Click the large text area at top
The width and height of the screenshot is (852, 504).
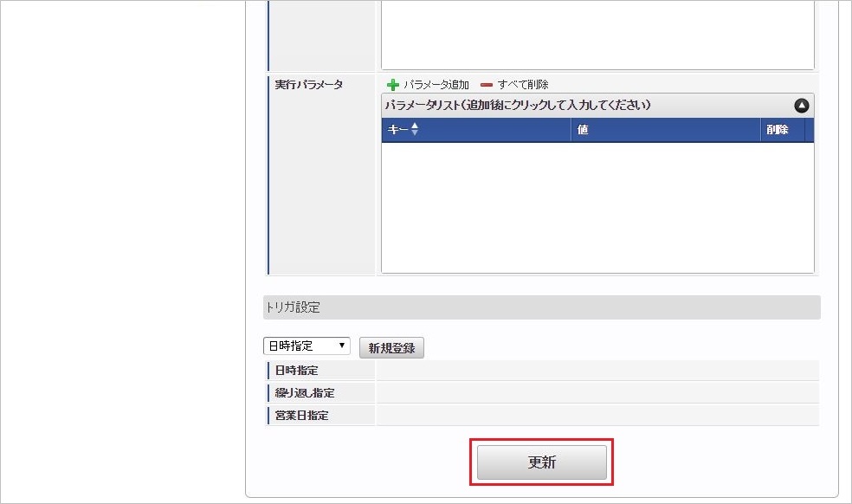pyautogui.click(x=597, y=35)
